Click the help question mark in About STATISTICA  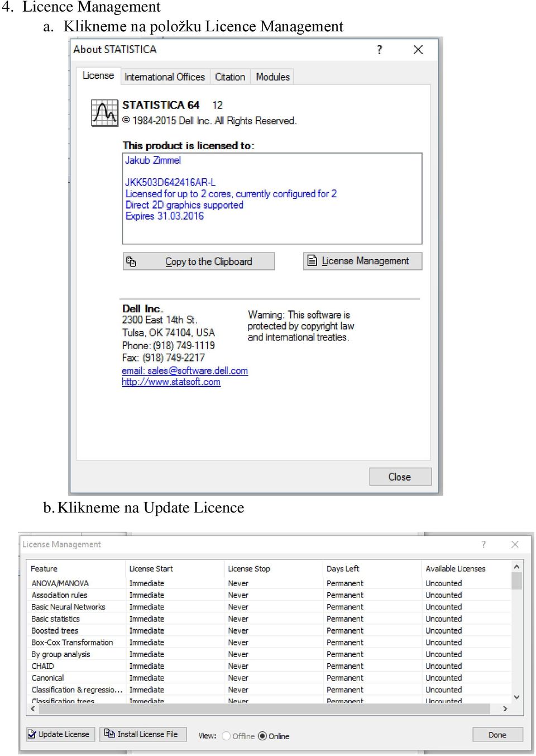coord(380,50)
